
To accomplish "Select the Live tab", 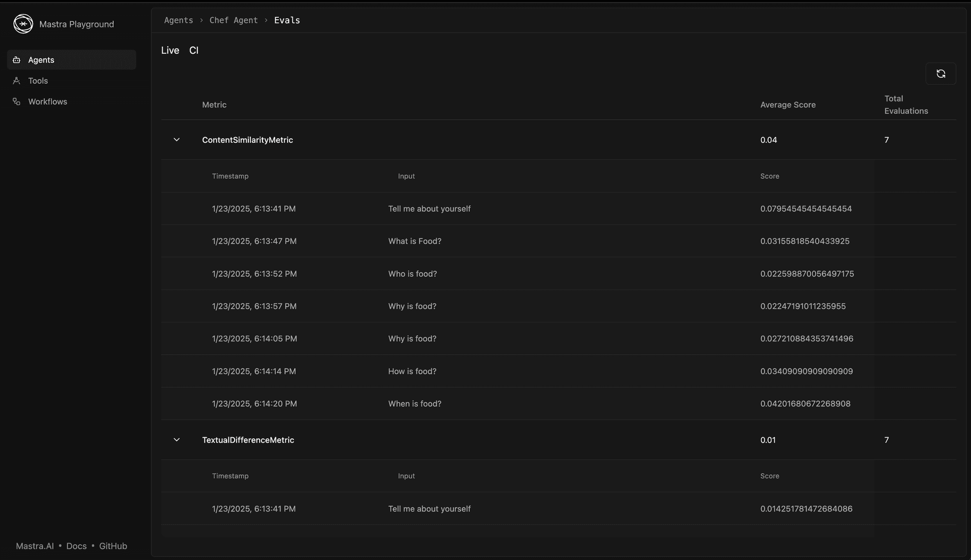I will coord(170,51).
